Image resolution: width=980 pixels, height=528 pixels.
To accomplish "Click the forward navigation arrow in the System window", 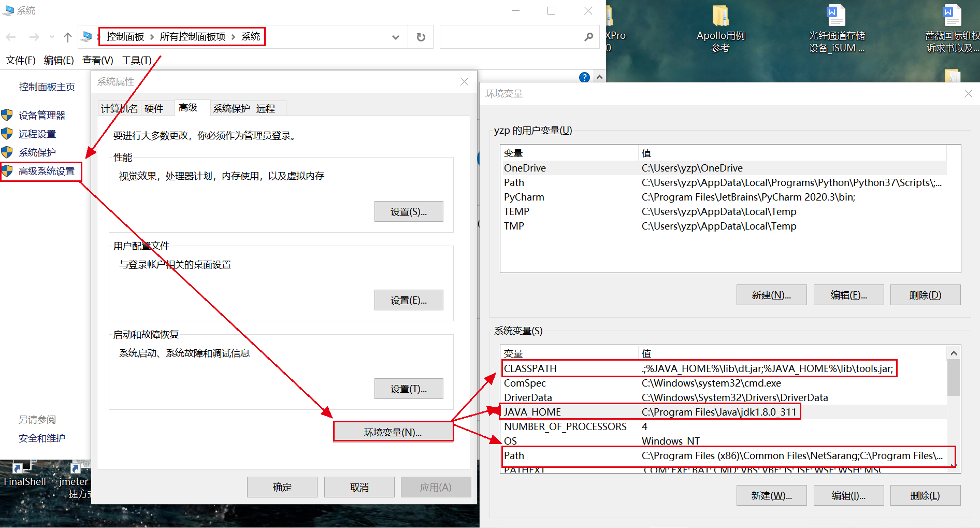I will (34, 37).
